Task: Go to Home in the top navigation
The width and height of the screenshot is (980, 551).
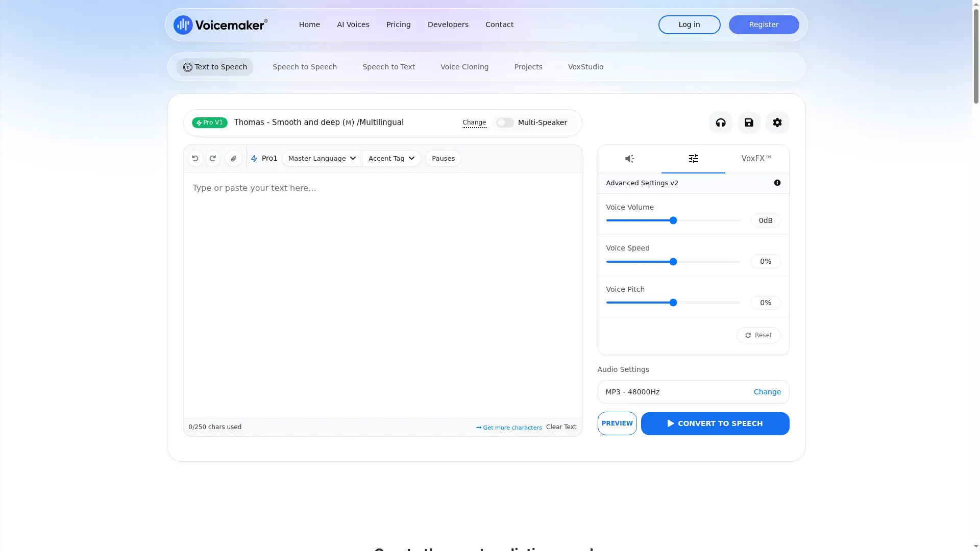Action: coord(309,24)
